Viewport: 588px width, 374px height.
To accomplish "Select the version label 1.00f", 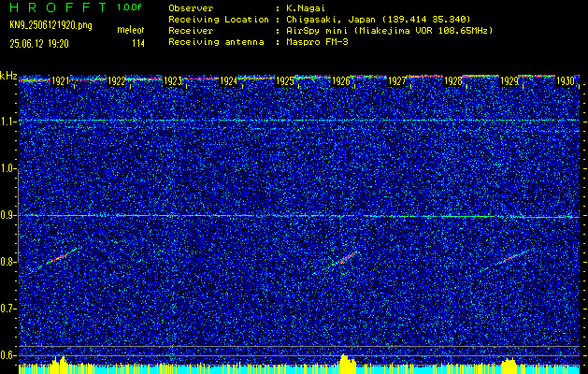I will 129,7.
